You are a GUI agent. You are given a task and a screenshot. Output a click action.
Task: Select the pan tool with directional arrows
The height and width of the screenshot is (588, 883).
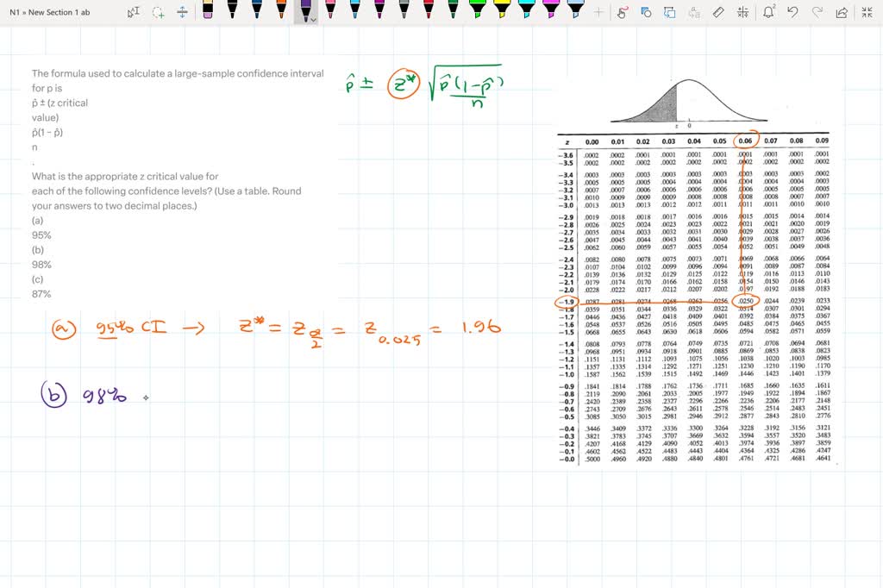pos(182,11)
